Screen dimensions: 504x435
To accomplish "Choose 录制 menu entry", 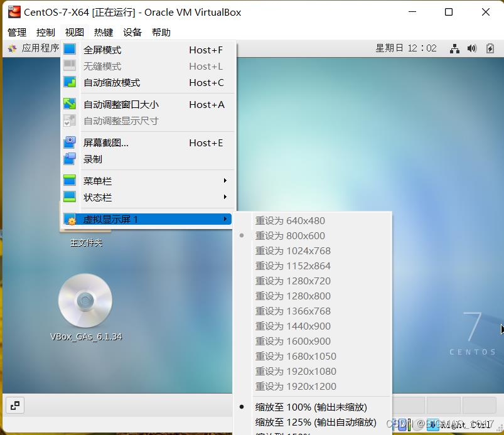I will click(148, 159).
